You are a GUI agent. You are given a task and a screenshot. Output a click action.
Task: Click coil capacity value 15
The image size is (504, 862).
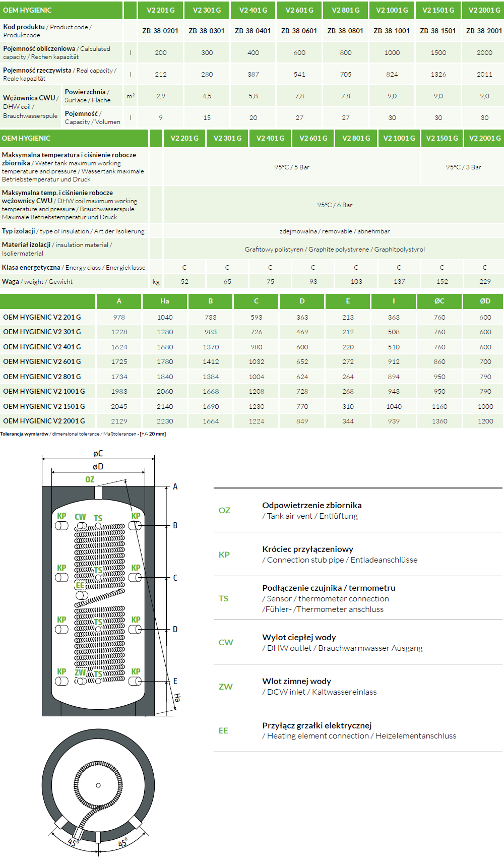(207, 117)
